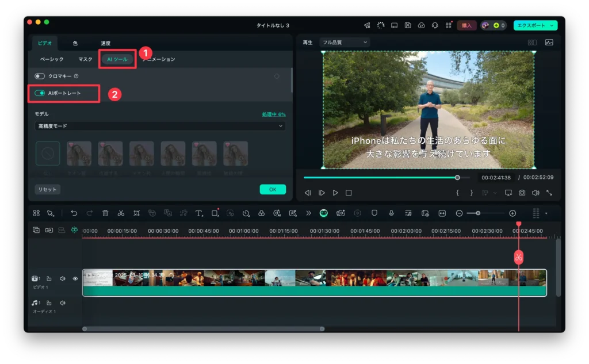This screenshot has width=589, height=364.
Task: Click the microphone voiceover record icon
Action: [x=391, y=213]
